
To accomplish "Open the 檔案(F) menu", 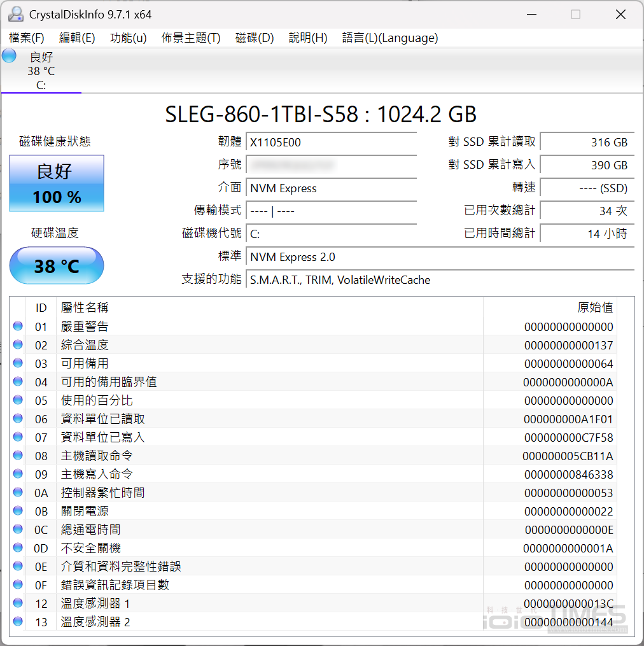I will tap(26, 38).
